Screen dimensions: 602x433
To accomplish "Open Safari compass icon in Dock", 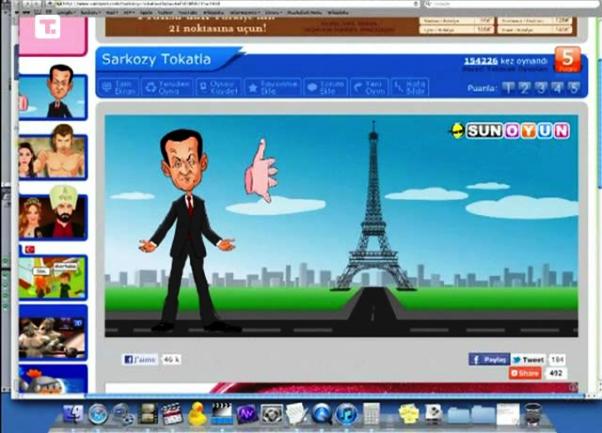I will 97,415.
